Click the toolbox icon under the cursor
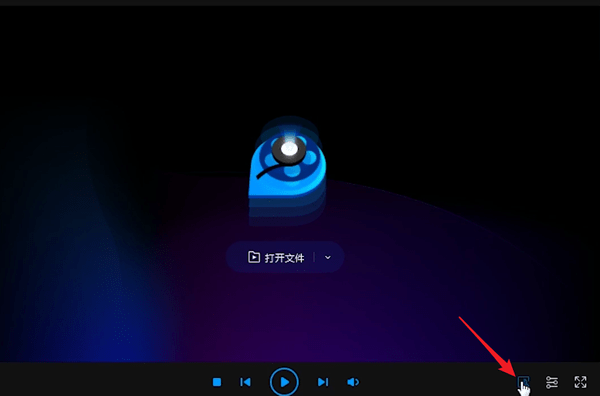The width and height of the screenshot is (600, 396). (x=523, y=382)
